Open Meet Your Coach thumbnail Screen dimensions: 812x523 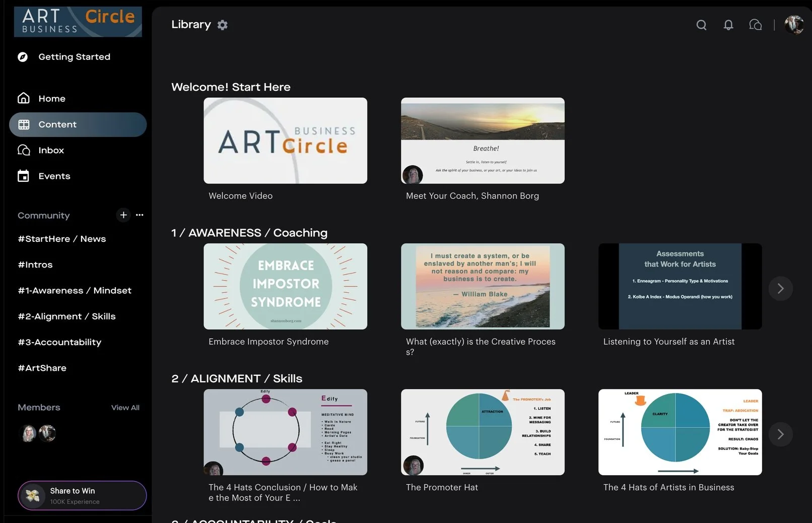[x=483, y=141]
